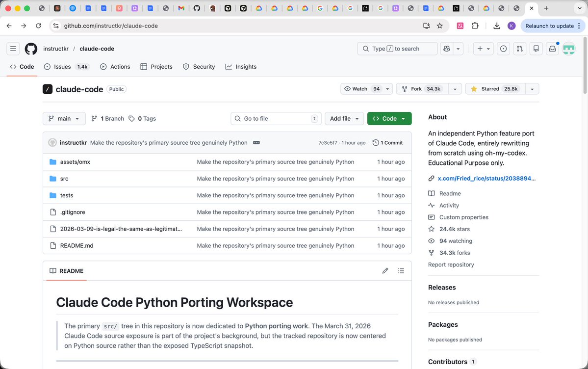Click Report repository link
Image resolution: width=588 pixels, height=369 pixels.
(451, 264)
